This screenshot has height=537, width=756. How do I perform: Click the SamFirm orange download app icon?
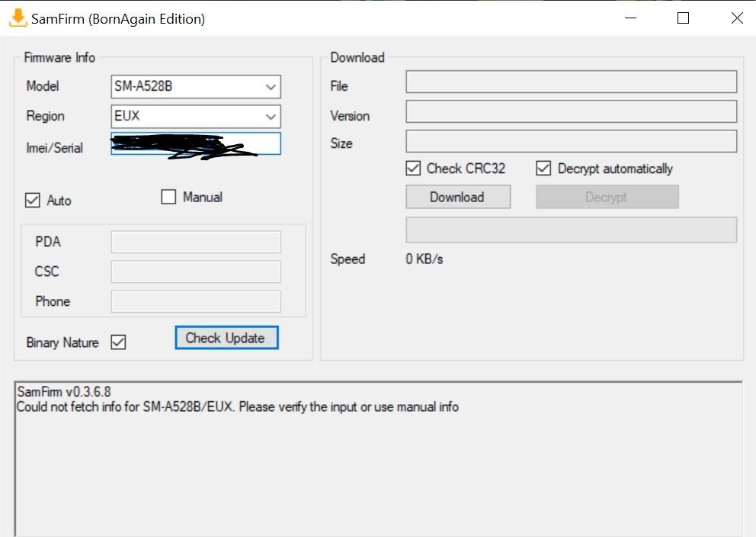18,18
